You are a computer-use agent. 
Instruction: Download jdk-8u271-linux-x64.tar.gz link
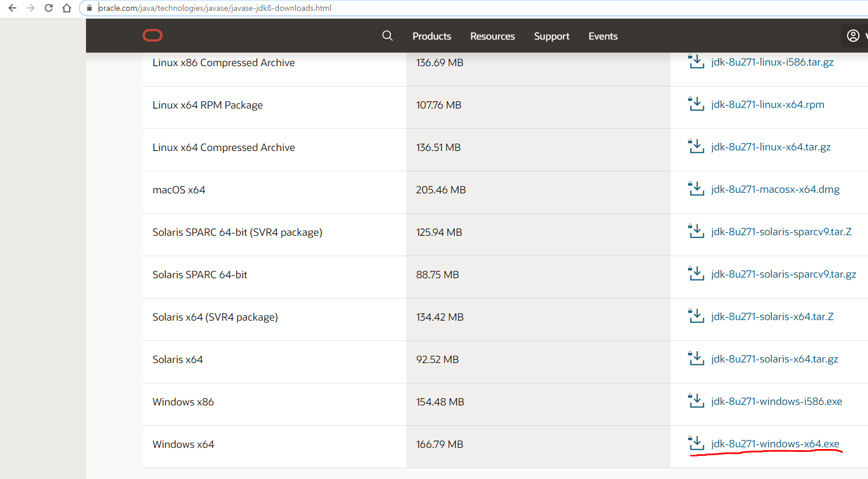(x=771, y=147)
